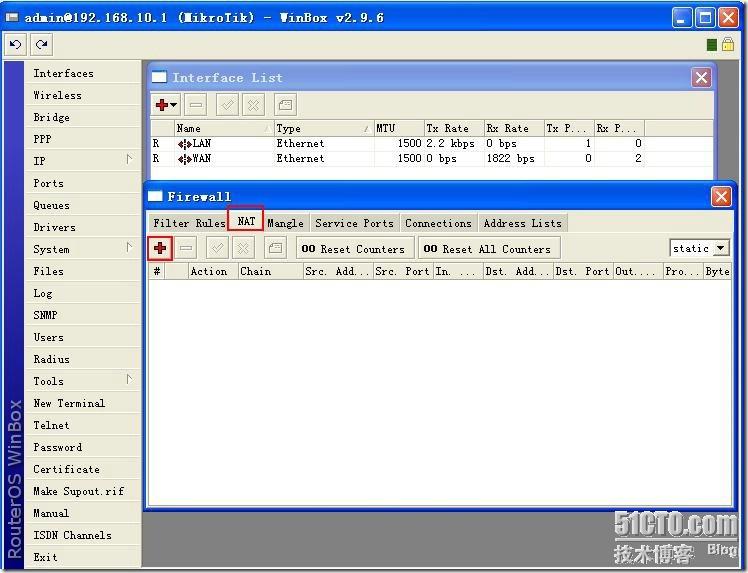The height and width of the screenshot is (573, 748).
Task: Open Telnet from the sidebar menu
Action: [83, 425]
